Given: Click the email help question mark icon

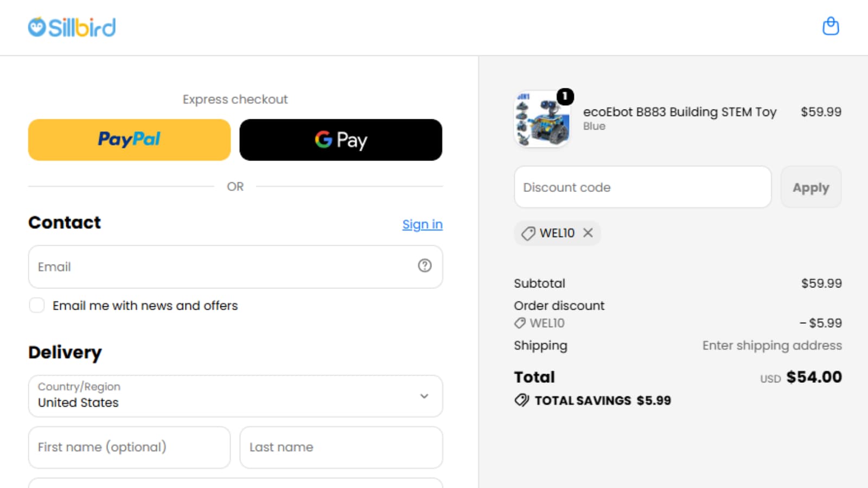Looking at the screenshot, I should (x=425, y=266).
